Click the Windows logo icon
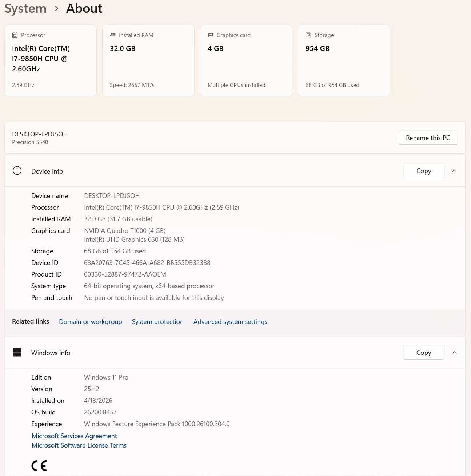Viewport: 471px width, 476px height. click(x=17, y=352)
